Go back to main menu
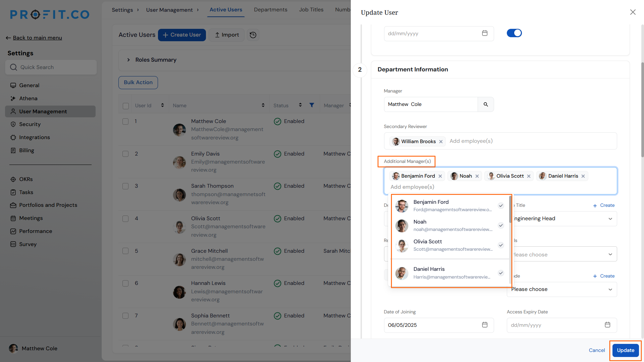 coord(34,38)
